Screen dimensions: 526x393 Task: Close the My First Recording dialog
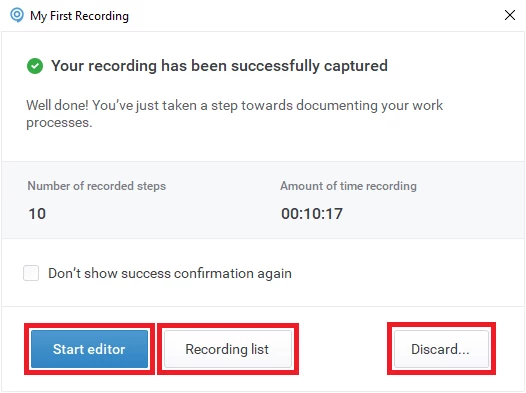click(510, 15)
